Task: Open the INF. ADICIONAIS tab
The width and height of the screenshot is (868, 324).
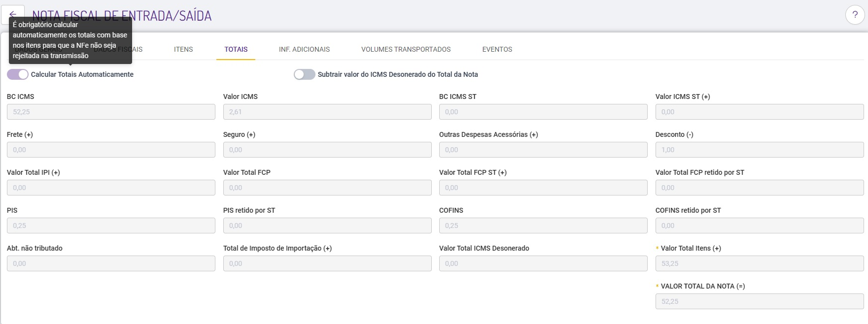Action: point(304,49)
